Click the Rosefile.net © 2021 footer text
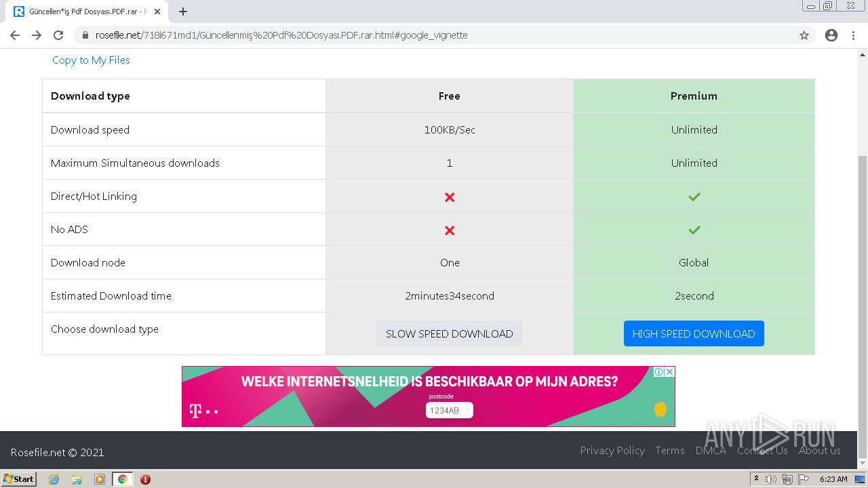This screenshot has height=488, width=868. pyautogui.click(x=57, y=453)
